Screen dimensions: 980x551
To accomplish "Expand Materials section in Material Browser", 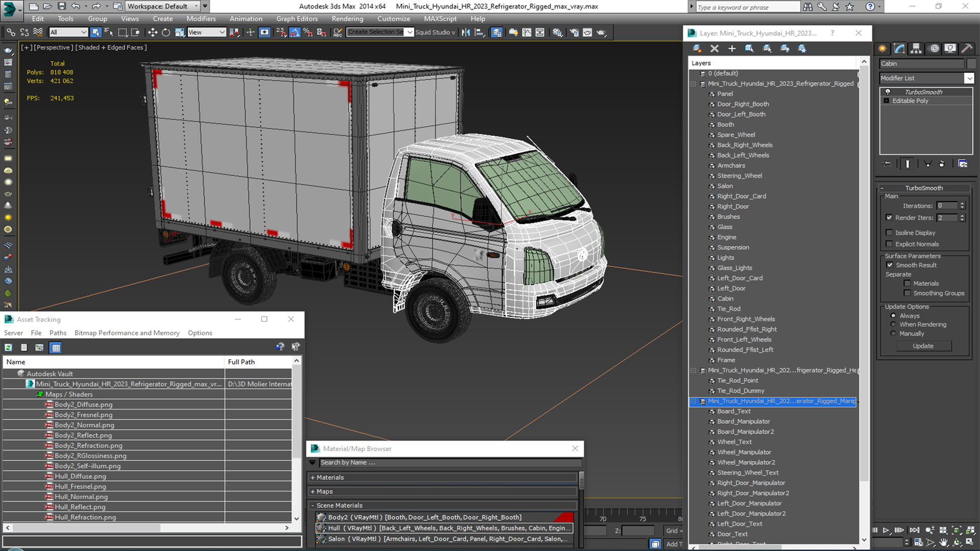I will pyautogui.click(x=443, y=478).
